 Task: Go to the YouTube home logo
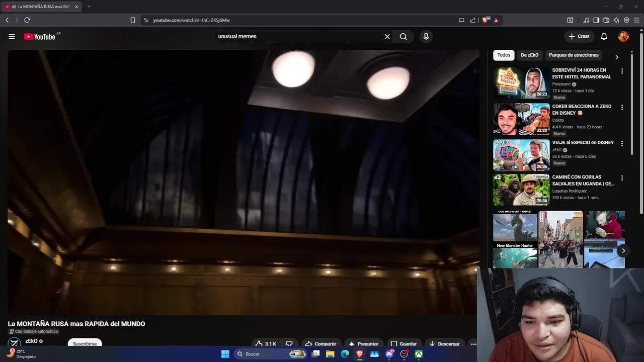pyautogui.click(x=39, y=36)
